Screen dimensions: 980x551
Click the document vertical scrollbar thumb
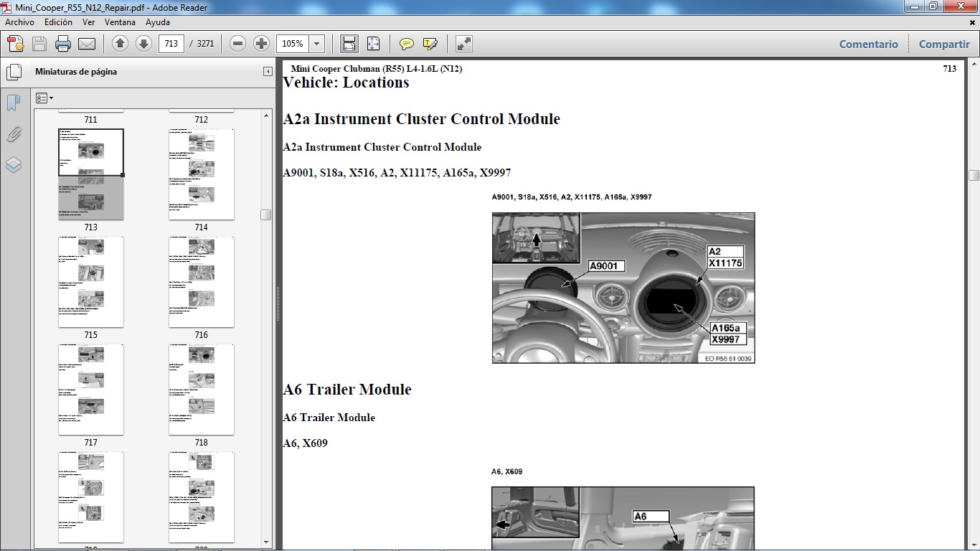point(974,175)
